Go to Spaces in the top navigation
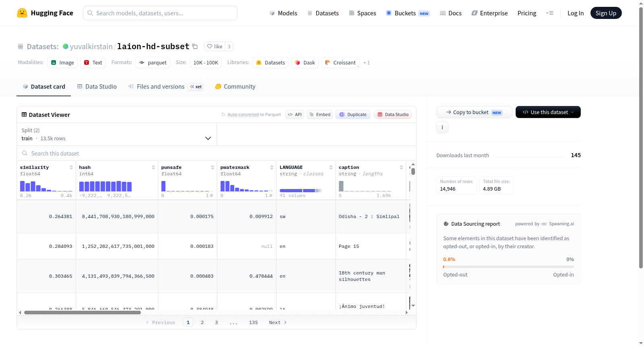The width and height of the screenshot is (644, 347). click(x=363, y=13)
